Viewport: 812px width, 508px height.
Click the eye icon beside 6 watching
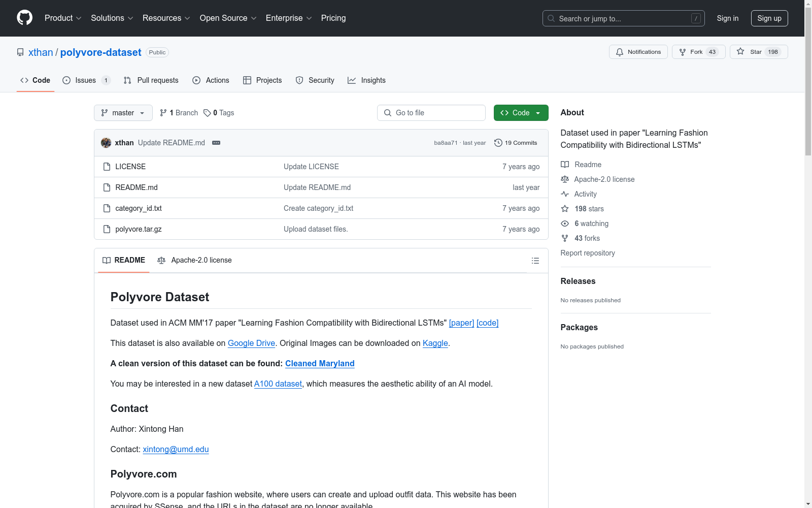565,224
